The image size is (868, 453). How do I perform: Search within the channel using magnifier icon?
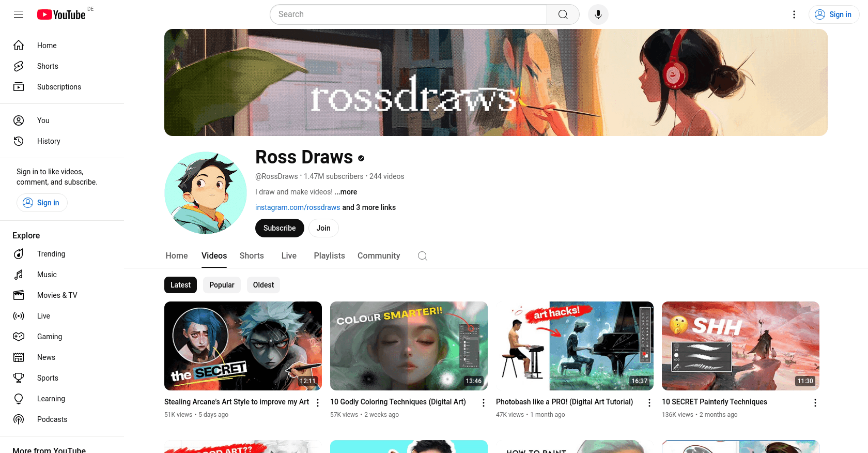[x=423, y=256]
